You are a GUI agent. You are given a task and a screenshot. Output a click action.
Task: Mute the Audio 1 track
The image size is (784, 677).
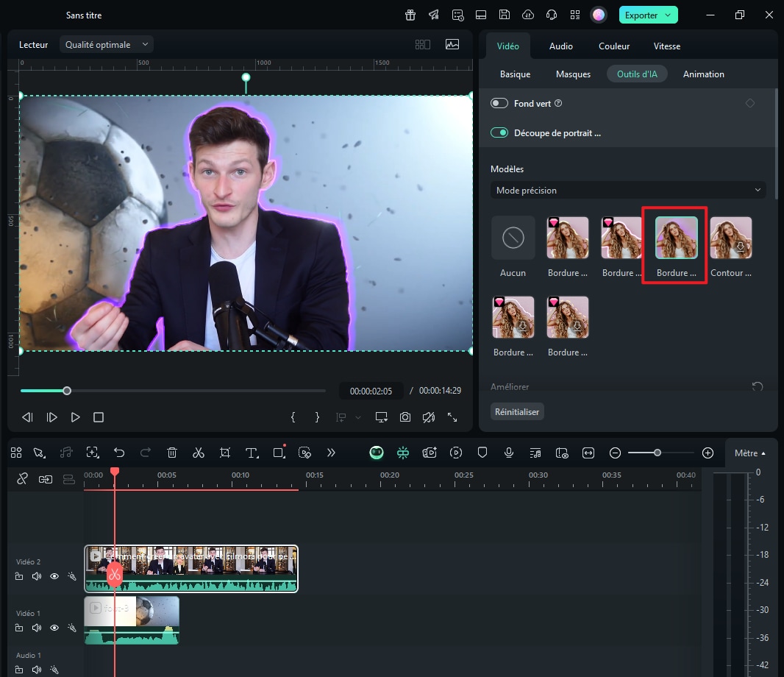37,670
